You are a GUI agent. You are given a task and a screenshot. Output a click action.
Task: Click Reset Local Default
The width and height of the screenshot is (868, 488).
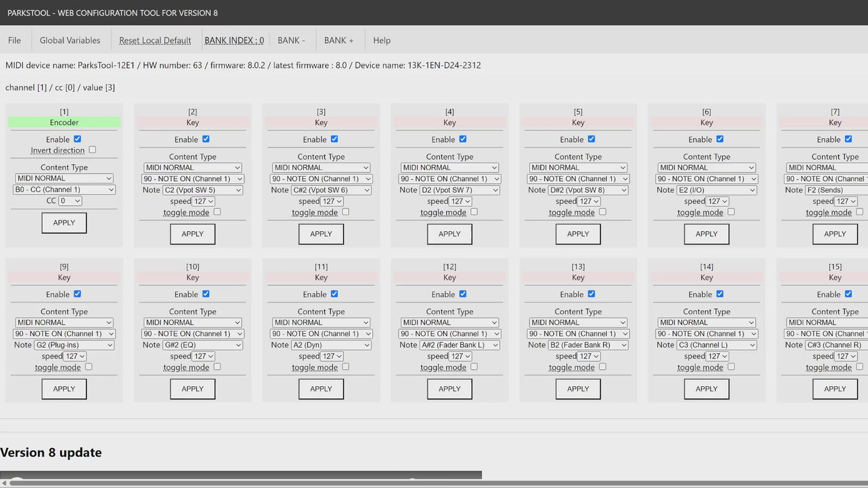click(x=155, y=40)
